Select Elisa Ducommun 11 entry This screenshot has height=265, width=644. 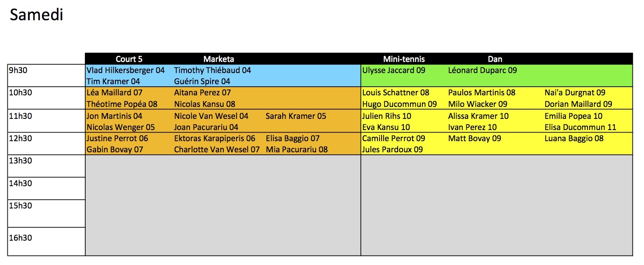(581, 127)
